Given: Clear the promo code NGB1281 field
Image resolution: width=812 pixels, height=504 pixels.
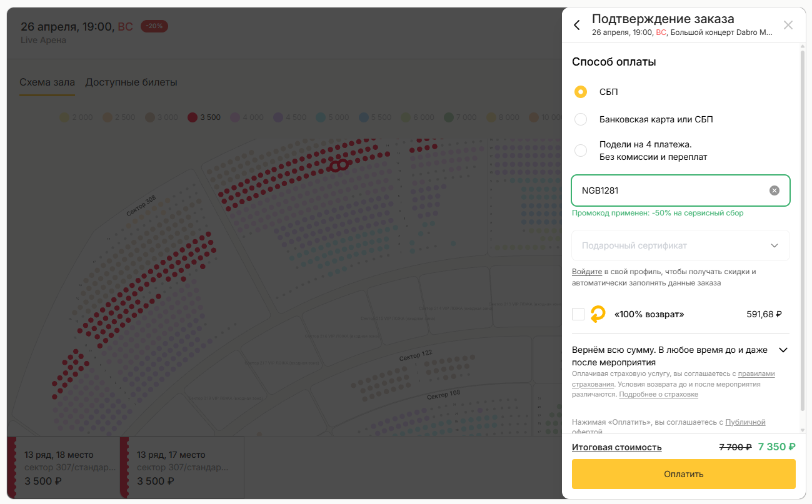Looking at the screenshot, I should pos(774,190).
